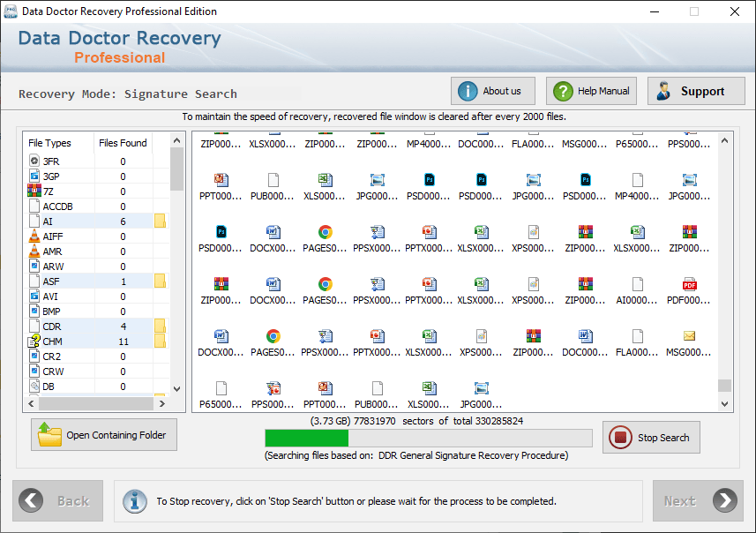Click the Support button
756x533 pixels.
[x=696, y=91]
